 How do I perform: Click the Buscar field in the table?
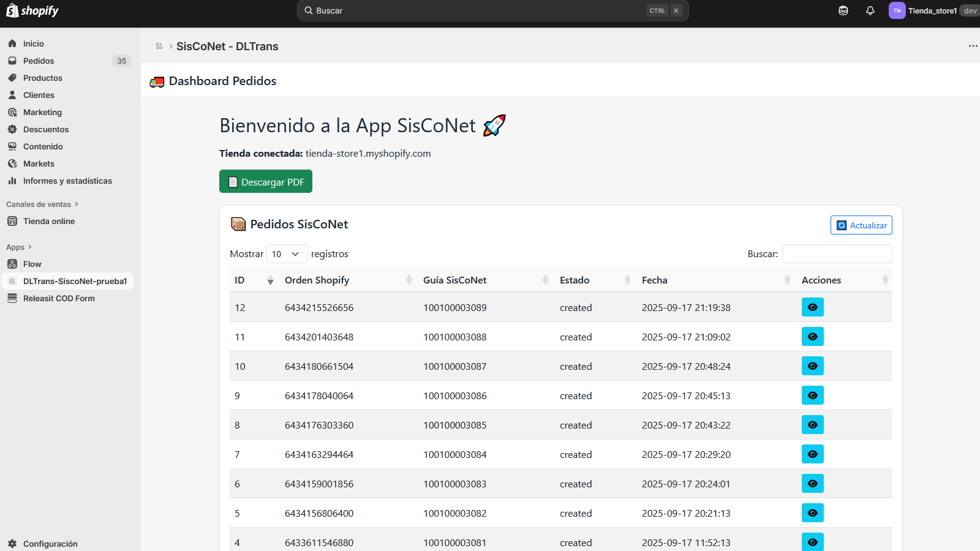(x=837, y=254)
